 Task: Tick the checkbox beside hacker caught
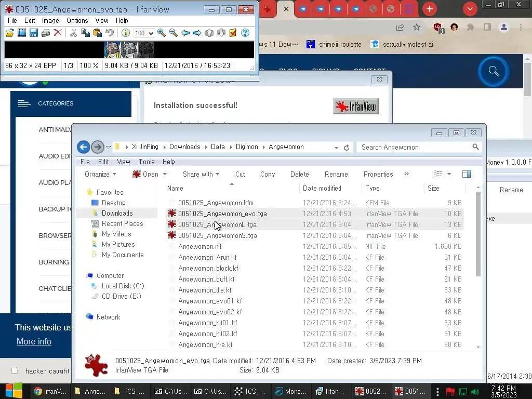click(15, 370)
